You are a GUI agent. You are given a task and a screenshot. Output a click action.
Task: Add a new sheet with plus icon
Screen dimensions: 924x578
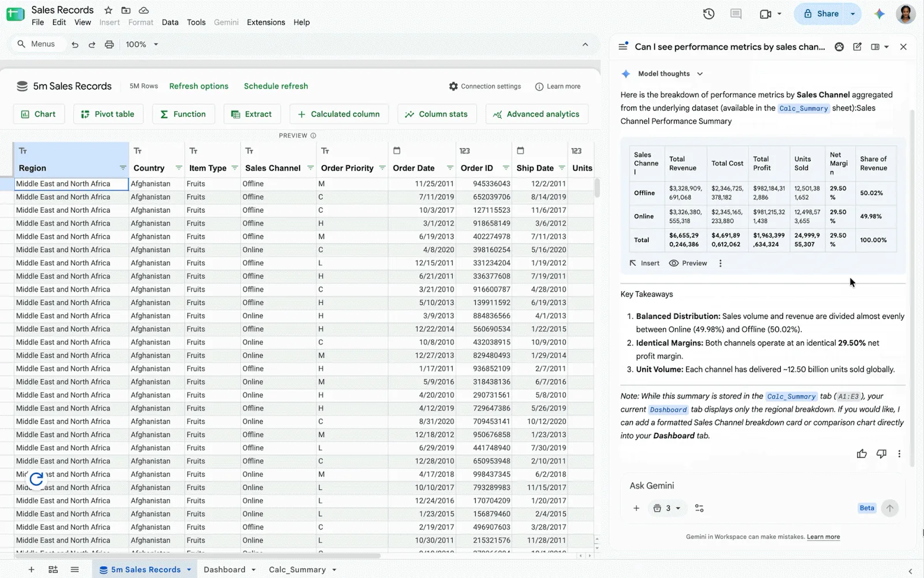(31, 569)
